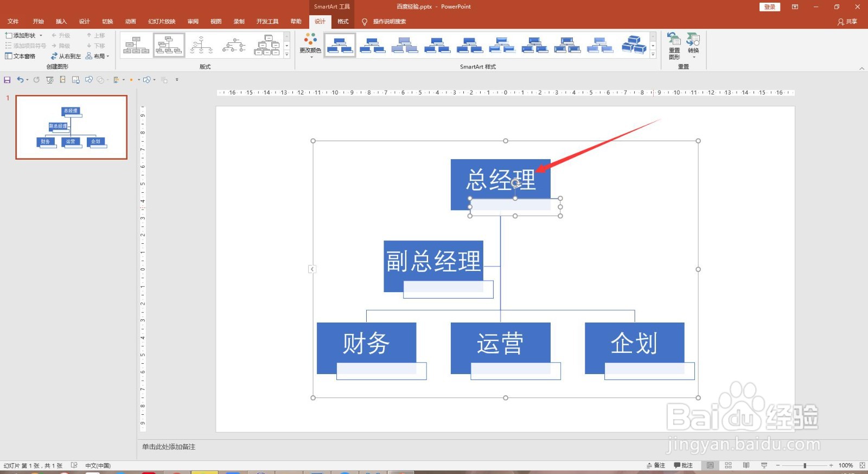
Task: Click language indicator 中文(中国) in status bar
Action: pyautogui.click(x=98, y=465)
